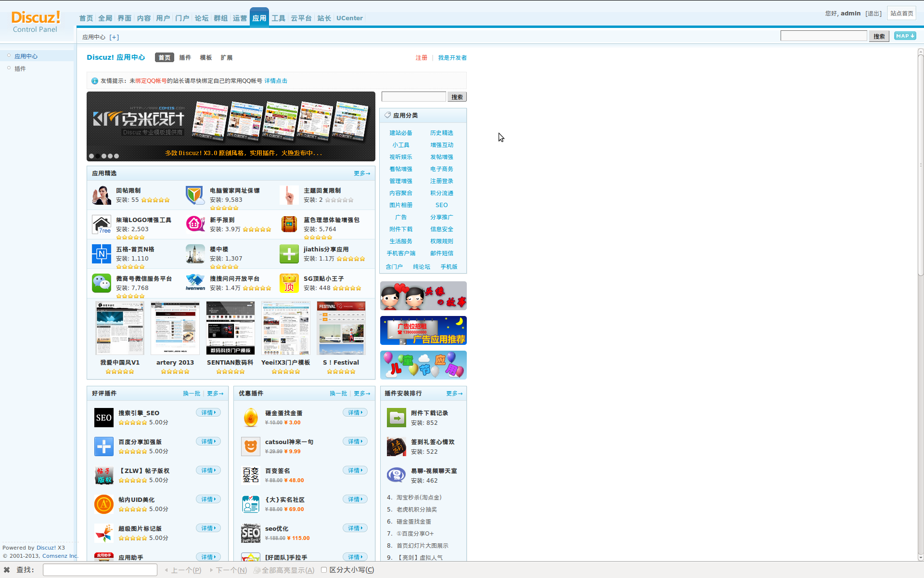Click the 详情点击 link in the tip
This screenshot has height=578, width=924.
pos(276,81)
